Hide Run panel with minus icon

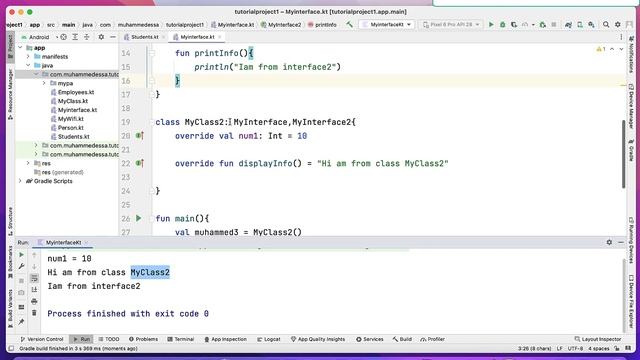(x=621, y=242)
